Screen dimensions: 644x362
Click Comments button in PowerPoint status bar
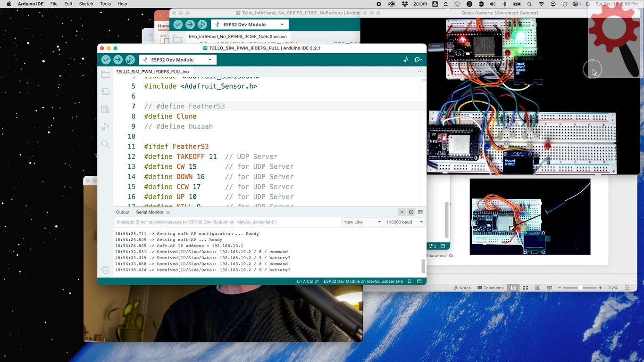tap(491, 288)
